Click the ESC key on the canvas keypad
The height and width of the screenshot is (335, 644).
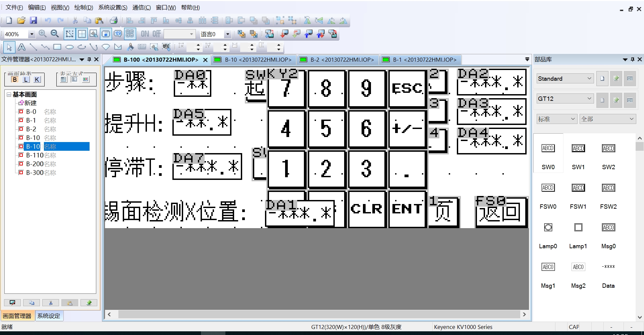[x=407, y=88]
